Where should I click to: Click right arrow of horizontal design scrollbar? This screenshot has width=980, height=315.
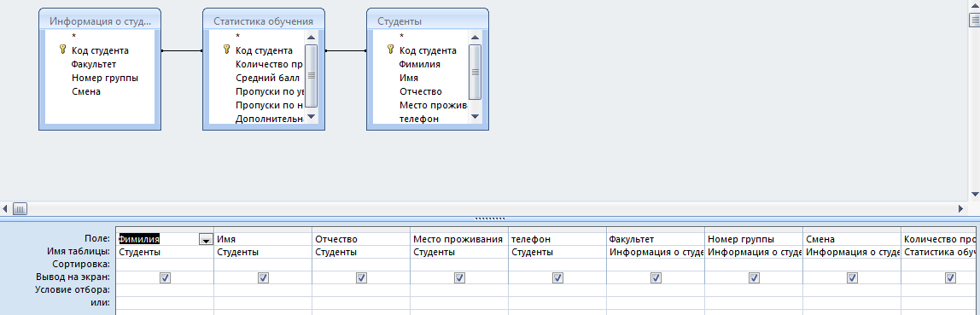pos(961,208)
